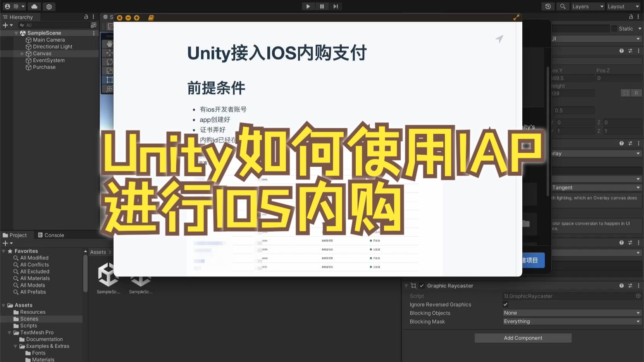Toggle the Graphic Raycaster component checkbox
Screen dimensions: 644x362
(x=422, y=286)
